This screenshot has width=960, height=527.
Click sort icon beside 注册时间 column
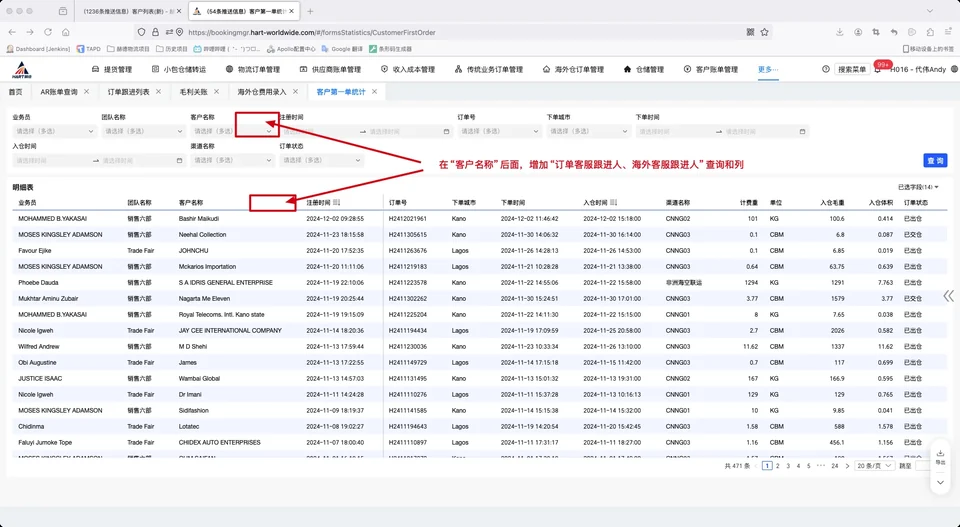(336, 202)
